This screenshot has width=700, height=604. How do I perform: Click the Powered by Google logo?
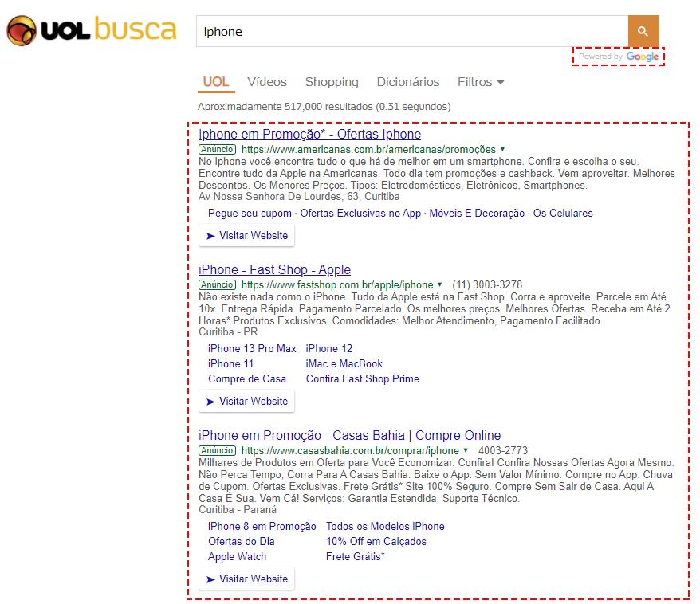619,57
